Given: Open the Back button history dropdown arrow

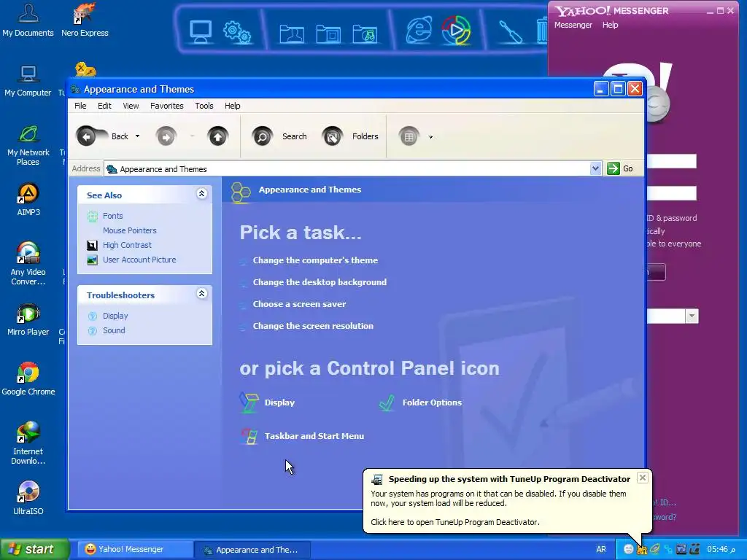Looking at the screenshot, I should pos(137,136).
